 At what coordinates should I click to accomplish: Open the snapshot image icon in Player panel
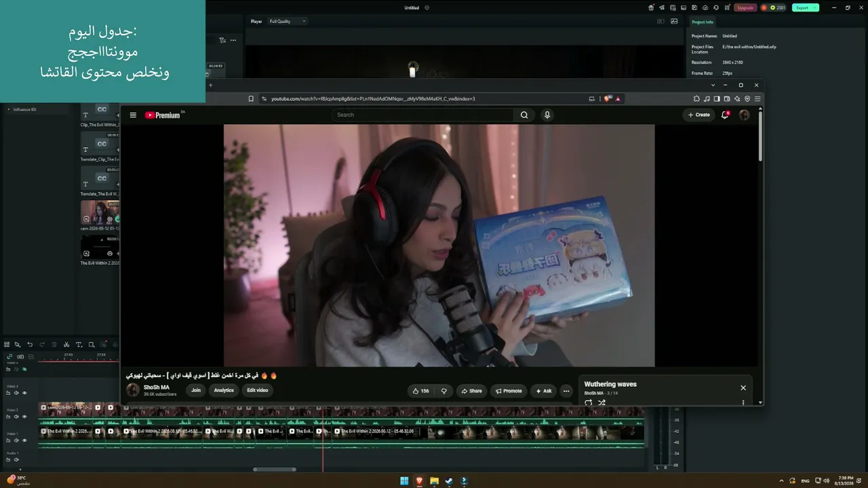coord(674,21)
